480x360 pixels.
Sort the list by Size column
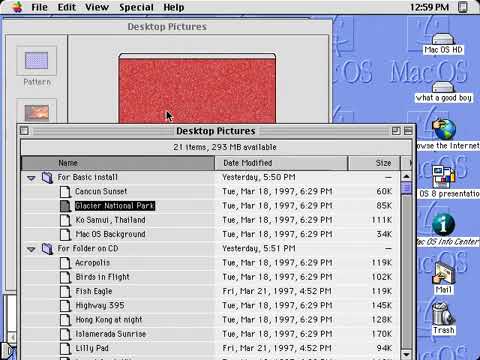374,163
